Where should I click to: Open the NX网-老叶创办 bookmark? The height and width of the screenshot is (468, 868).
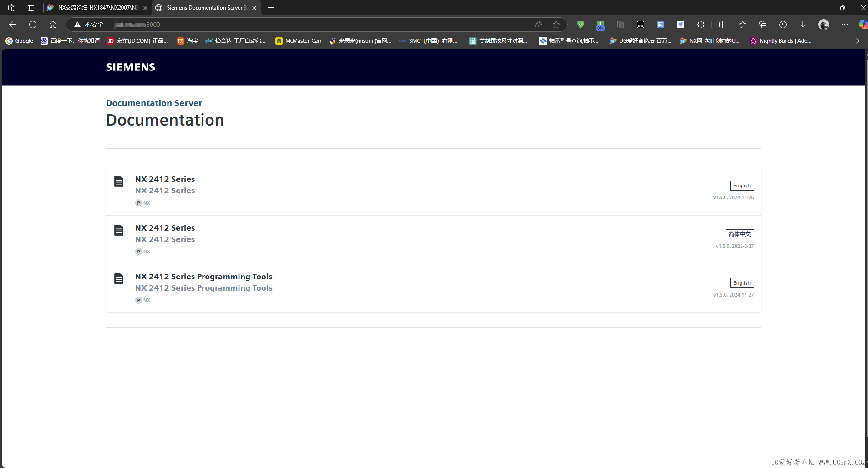tap(710, 41)
